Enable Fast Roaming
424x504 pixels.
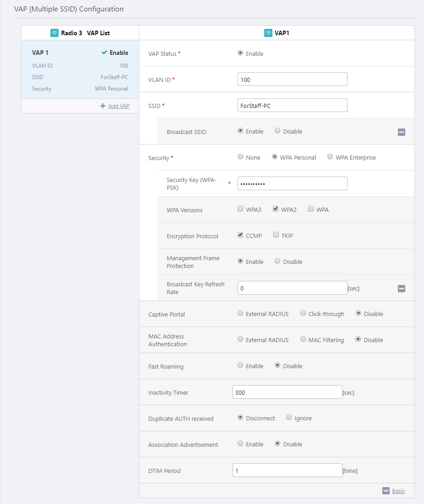pos(240,365)
